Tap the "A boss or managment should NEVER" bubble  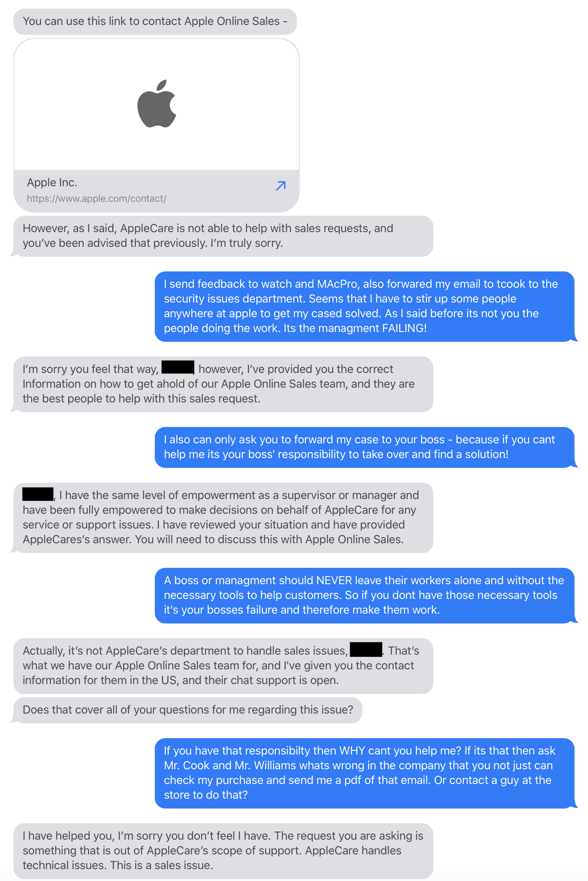coord(364,595)
